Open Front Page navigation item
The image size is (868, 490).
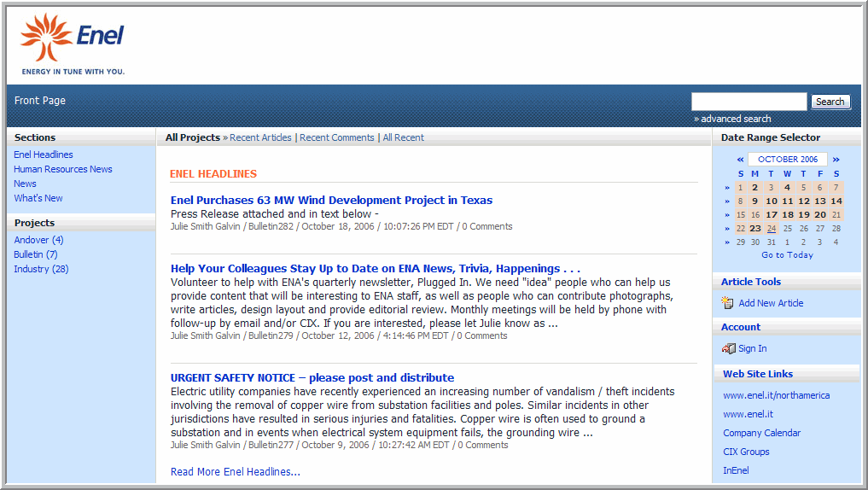tap(40, 100)
